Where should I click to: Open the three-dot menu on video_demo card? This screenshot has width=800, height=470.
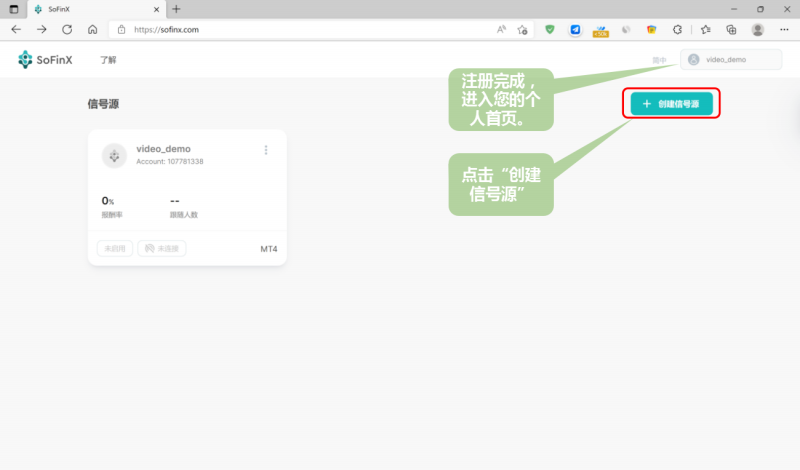click(x=266, y=150)
